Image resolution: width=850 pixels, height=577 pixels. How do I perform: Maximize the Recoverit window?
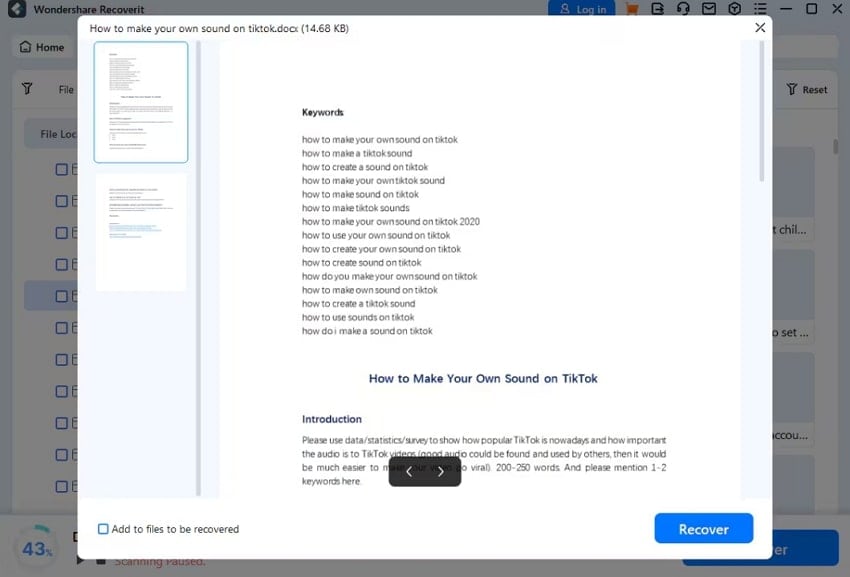(x=812, y=9)
